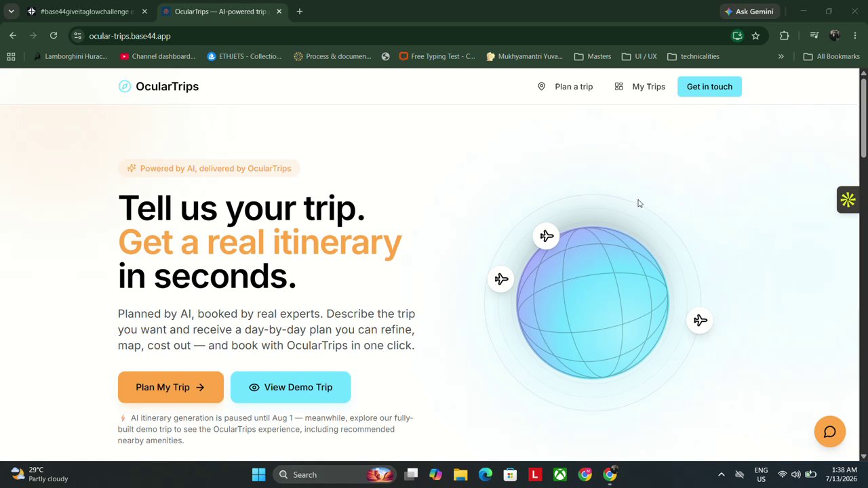Show more bookmarks via the double chevron

click(x=781, y=56)
